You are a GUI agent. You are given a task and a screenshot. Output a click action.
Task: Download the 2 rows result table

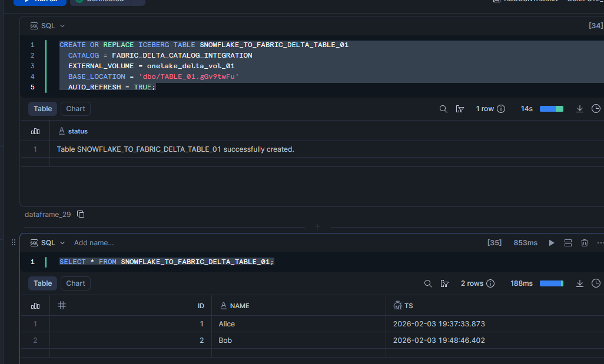point(579,283)
